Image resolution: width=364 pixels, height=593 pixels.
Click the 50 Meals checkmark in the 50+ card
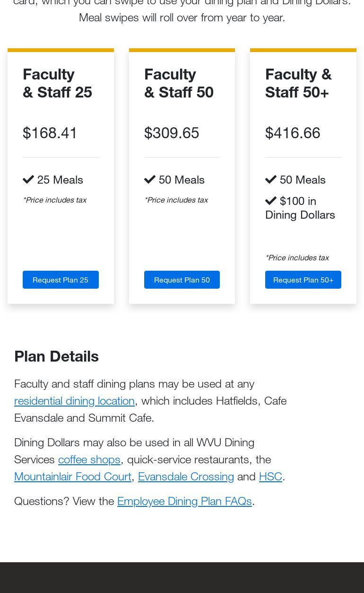coord(271,179)
